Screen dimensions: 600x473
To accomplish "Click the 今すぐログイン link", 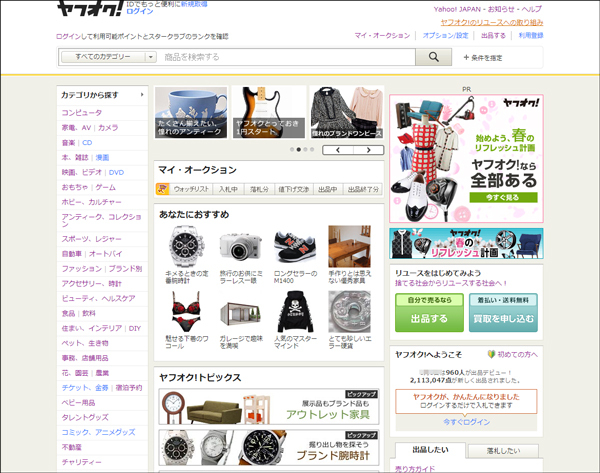I will tap(466, 422).
